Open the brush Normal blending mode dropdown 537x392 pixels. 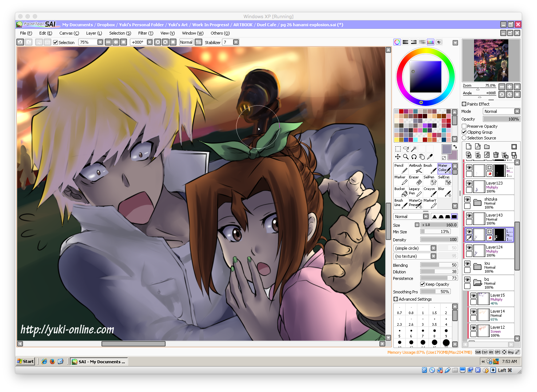click(411, 217)
